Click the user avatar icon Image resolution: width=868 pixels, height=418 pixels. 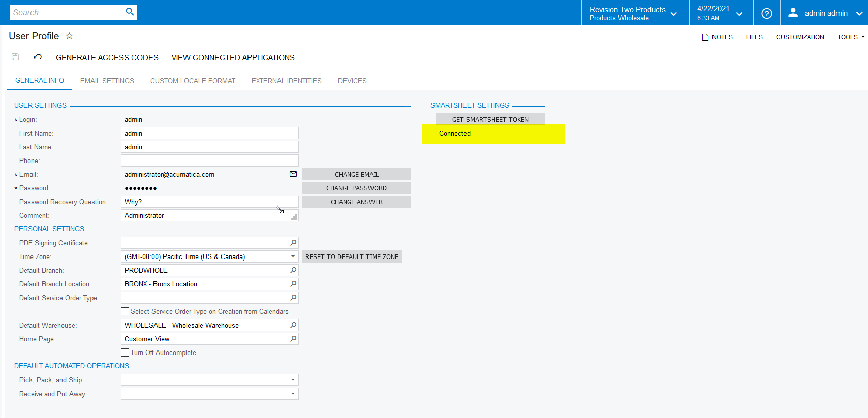click(793, 13)
